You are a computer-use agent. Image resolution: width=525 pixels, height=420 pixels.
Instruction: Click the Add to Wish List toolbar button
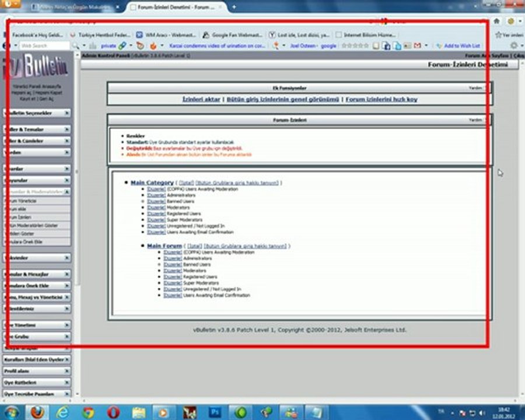coord(459,45)
